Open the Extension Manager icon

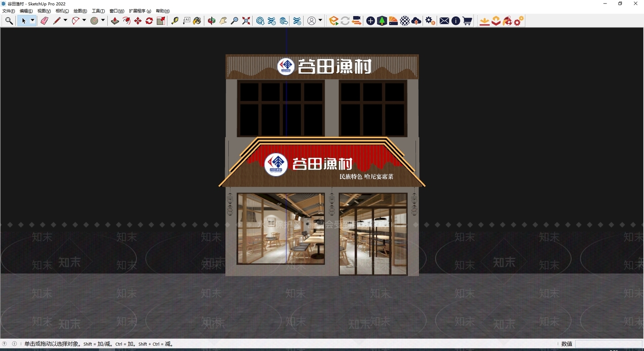coord(297,21)
